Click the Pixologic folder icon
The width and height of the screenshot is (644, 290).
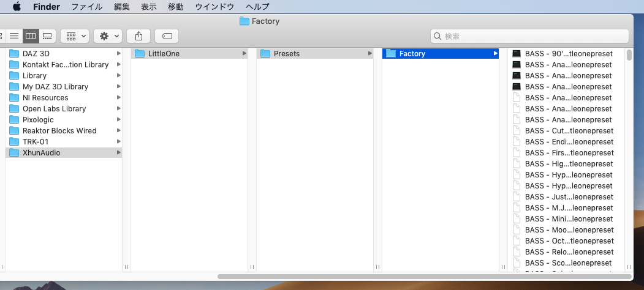pos(14,120)
